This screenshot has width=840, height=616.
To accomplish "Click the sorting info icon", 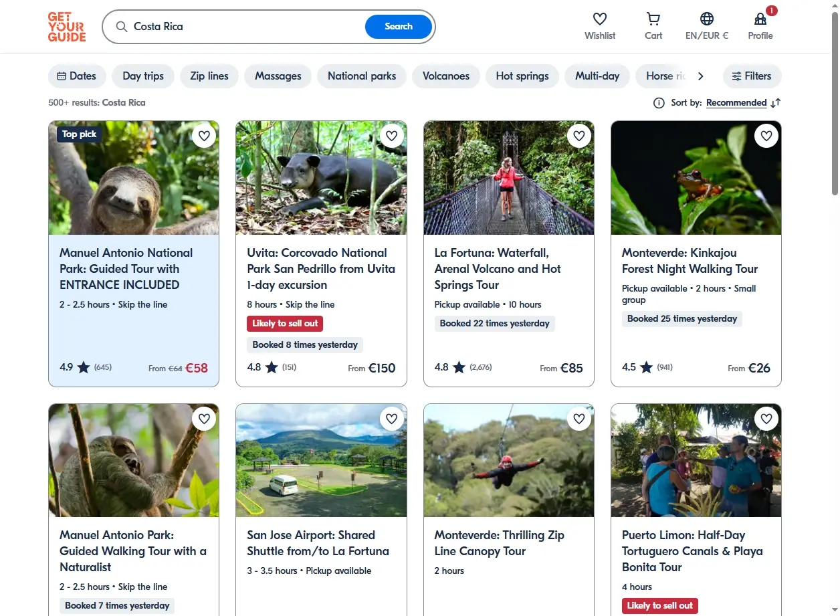I will (x=659, y=103).
